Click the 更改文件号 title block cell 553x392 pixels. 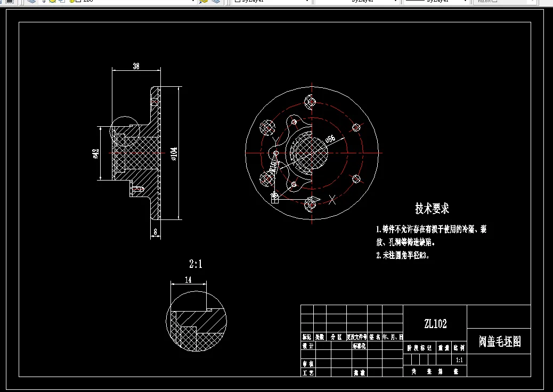pyautogui.click(x=357, y=337)
